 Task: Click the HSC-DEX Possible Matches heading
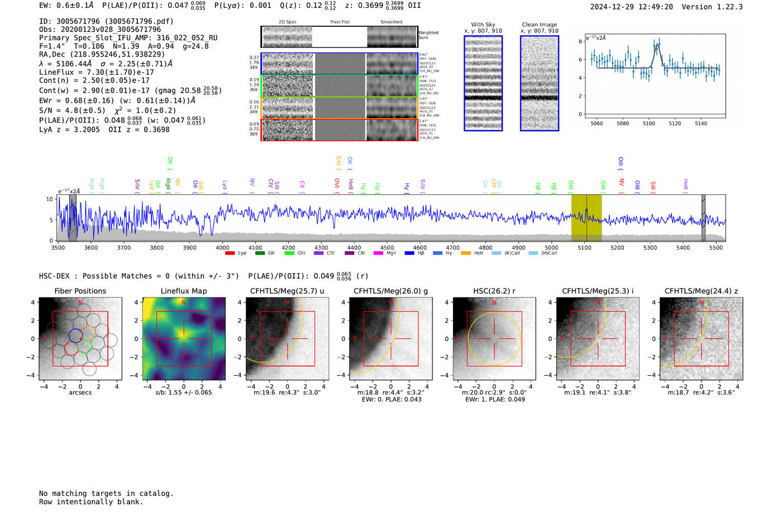[139, 276]
